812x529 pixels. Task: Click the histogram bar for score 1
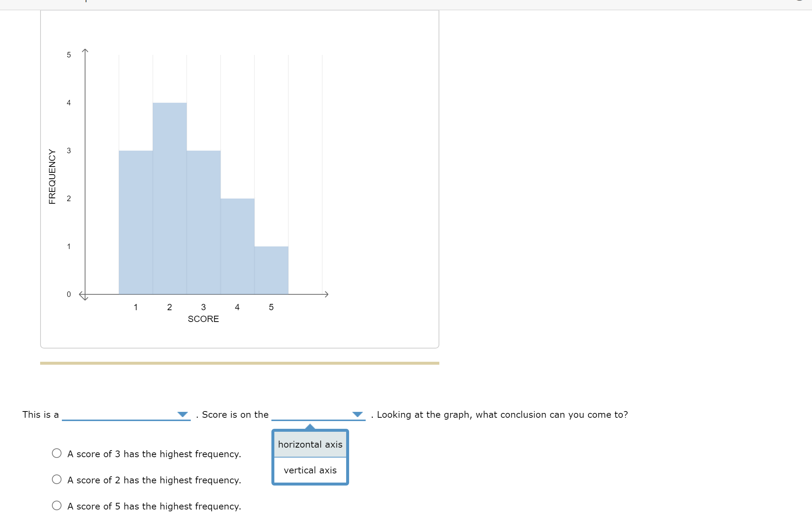point(136,222)
